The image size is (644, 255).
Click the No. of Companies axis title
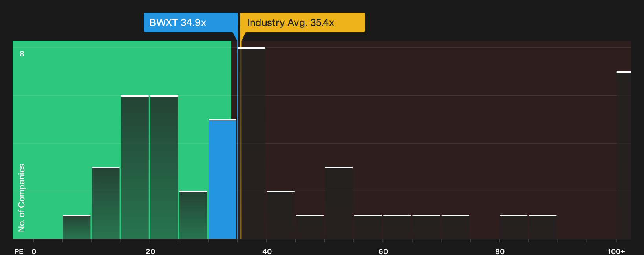22,198
